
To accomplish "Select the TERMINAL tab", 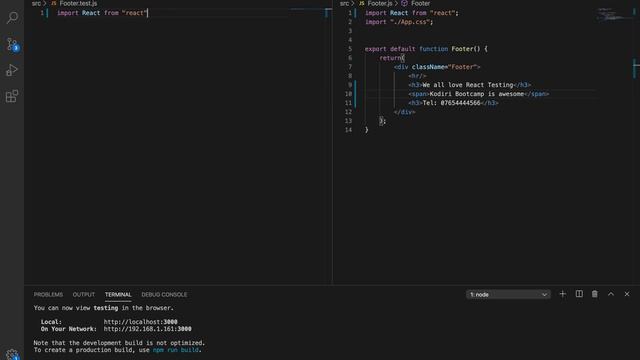I will (x=118, y=294).
